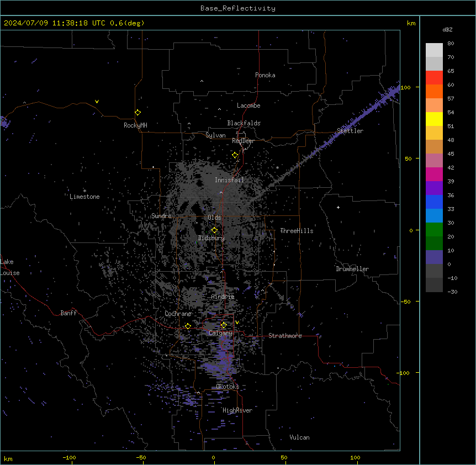476x465 pixels.
Task: Pick the red 65 dBZ legend swatch
Action: point(434,77)
